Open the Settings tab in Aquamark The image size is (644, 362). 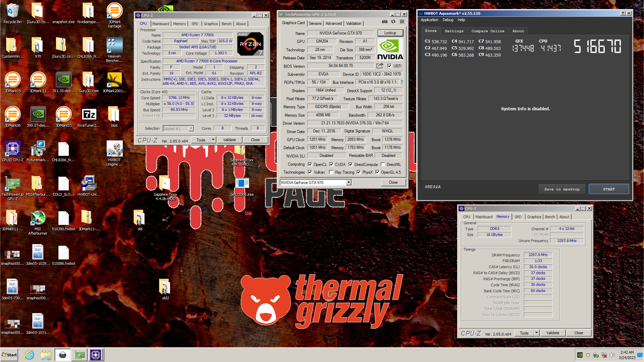click(x=454, y=31)
